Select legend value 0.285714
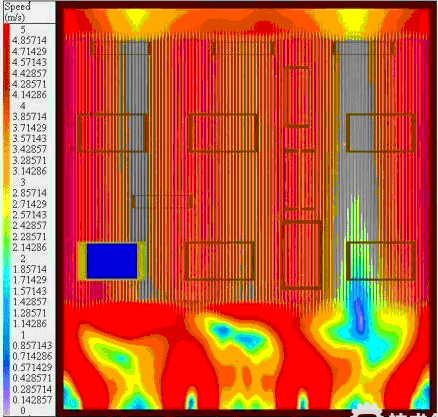This screenshot has width=438, height=417. point(32,389)
